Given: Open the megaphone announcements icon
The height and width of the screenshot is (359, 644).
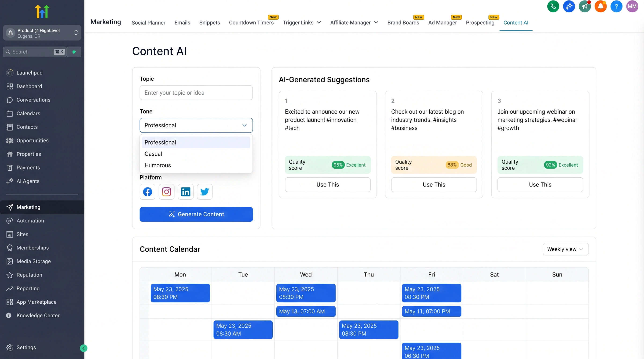Looking at the screenshot, I should 585,6.
